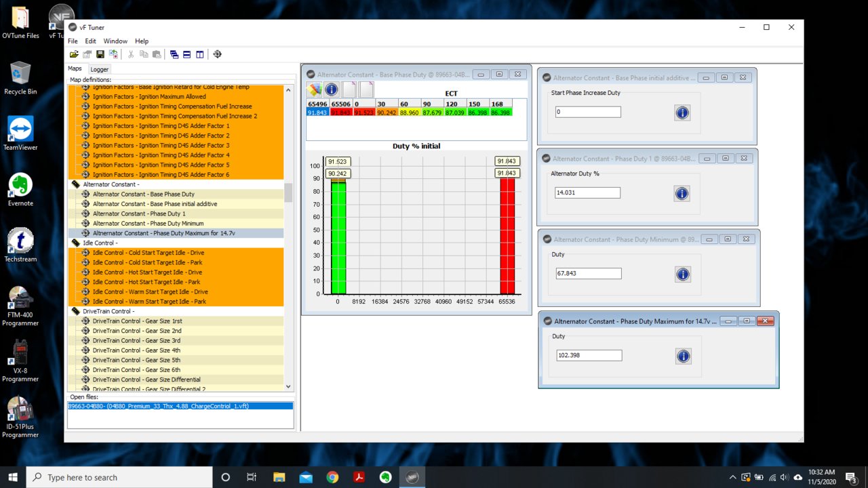This screenshot has width=868, height=488.
Task: Click blank page icon next to Base Phase Duty info
Action: coord(349,89)
